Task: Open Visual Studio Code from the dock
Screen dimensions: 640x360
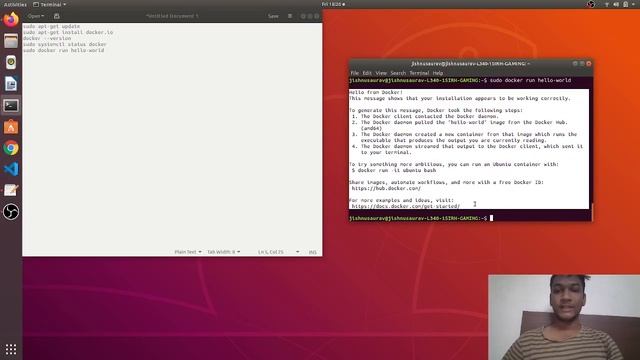Action: [x=11, y=169]
